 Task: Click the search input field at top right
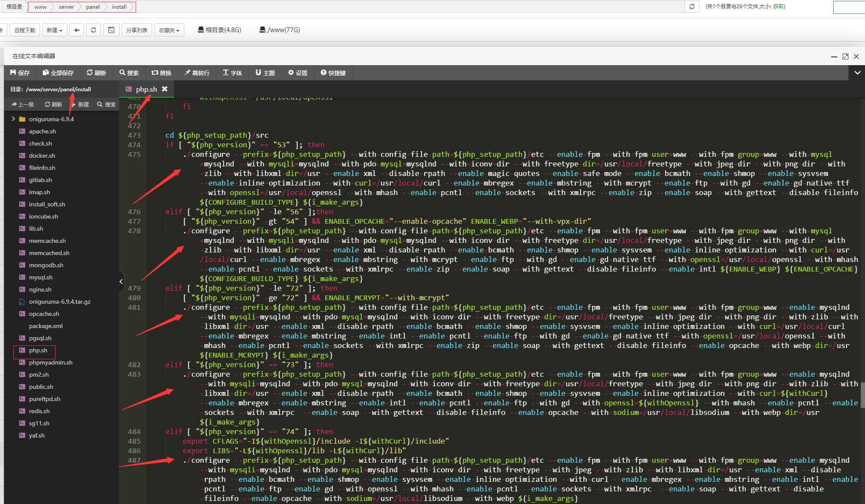coord(849,7)
